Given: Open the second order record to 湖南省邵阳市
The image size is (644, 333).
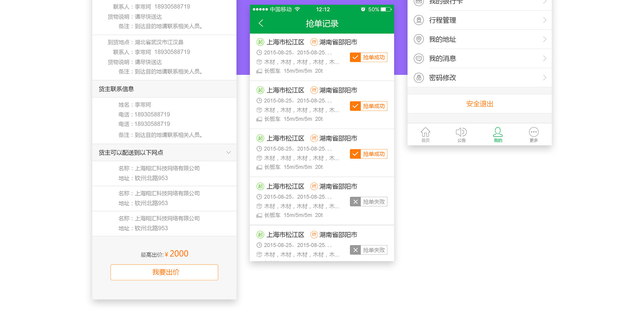Looking at the screenshot, I should [x=302, y=105].
